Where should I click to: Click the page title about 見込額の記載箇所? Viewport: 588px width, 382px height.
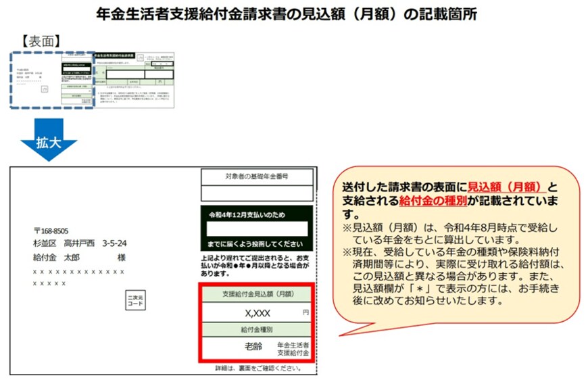(294, 14)
